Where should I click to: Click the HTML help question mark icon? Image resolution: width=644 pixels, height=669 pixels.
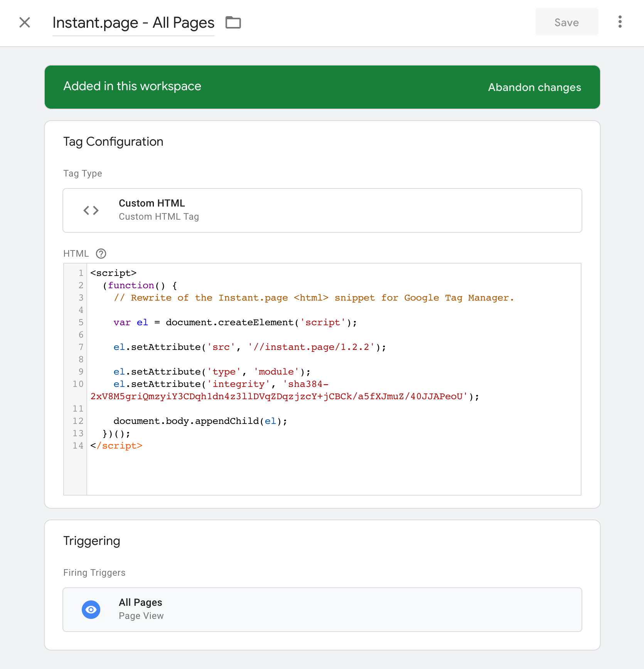(101, 254)
